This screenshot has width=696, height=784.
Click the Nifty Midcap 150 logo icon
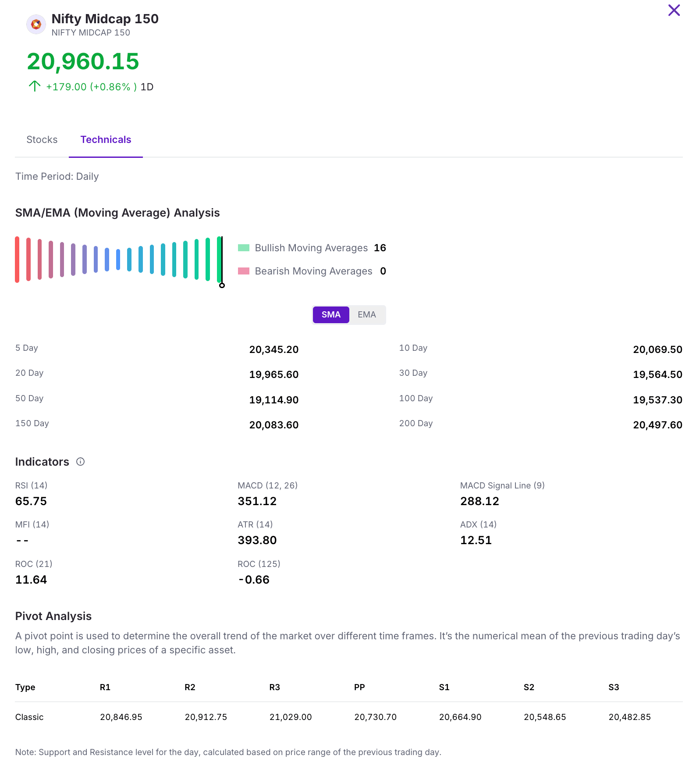coord(36,25)
